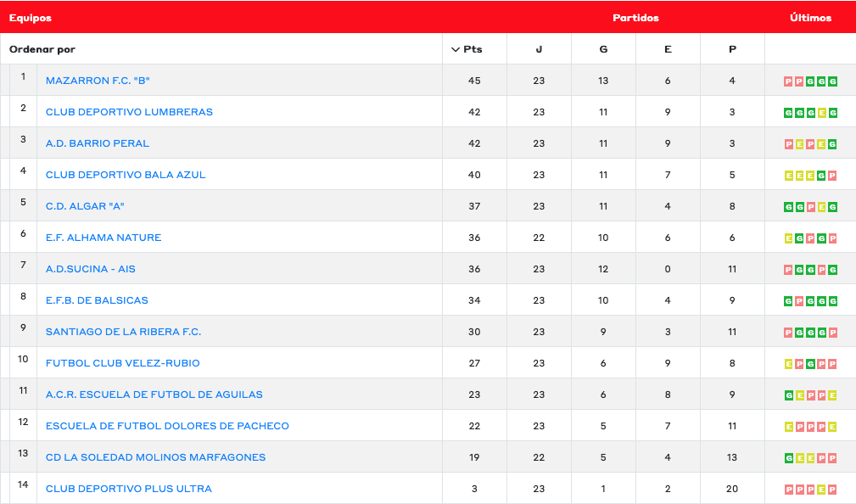Click the Partidos header tab
Viewport: 856px width, 504px height.
coord(635,18)
